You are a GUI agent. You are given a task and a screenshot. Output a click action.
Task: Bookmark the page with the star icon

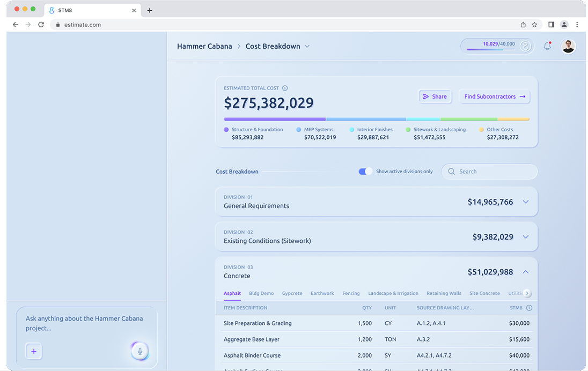pos(534,25)
